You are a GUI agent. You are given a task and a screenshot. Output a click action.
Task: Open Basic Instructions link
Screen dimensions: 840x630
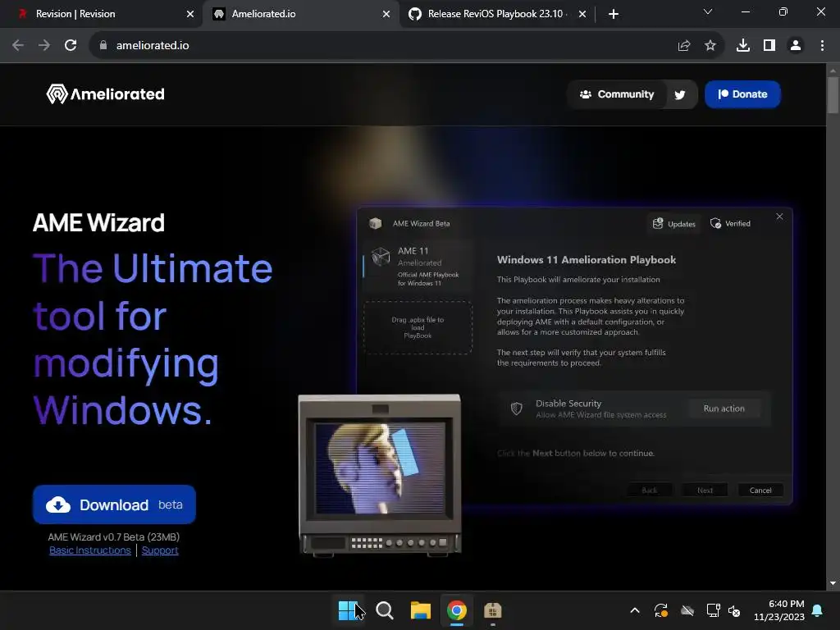90,550
